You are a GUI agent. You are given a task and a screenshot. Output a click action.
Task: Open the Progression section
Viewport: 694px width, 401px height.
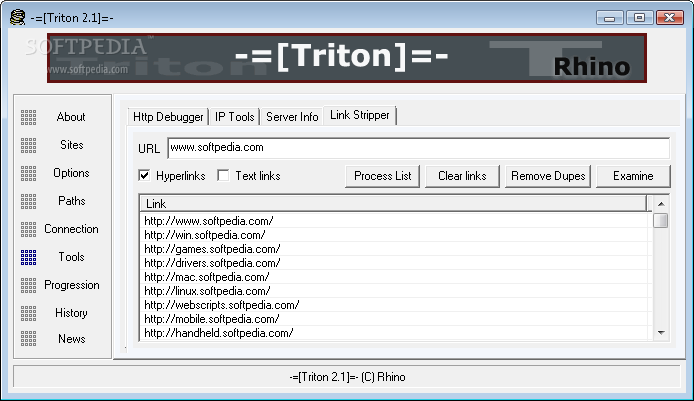point(71,285)
